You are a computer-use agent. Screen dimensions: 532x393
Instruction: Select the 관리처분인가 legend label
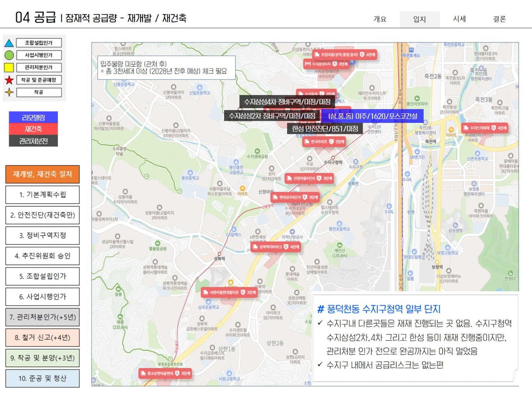[x=39, y=67]
